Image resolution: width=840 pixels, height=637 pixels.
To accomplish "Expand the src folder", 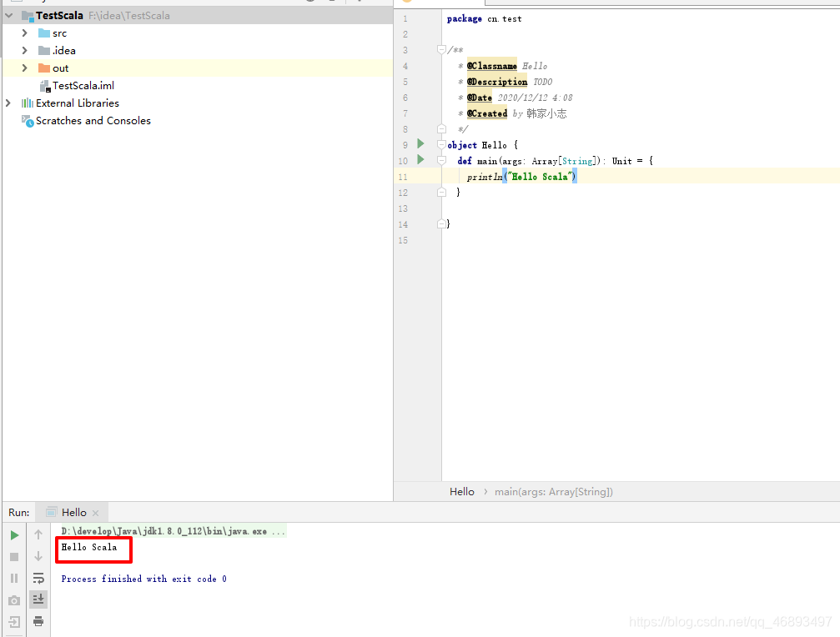I will 24,33.
